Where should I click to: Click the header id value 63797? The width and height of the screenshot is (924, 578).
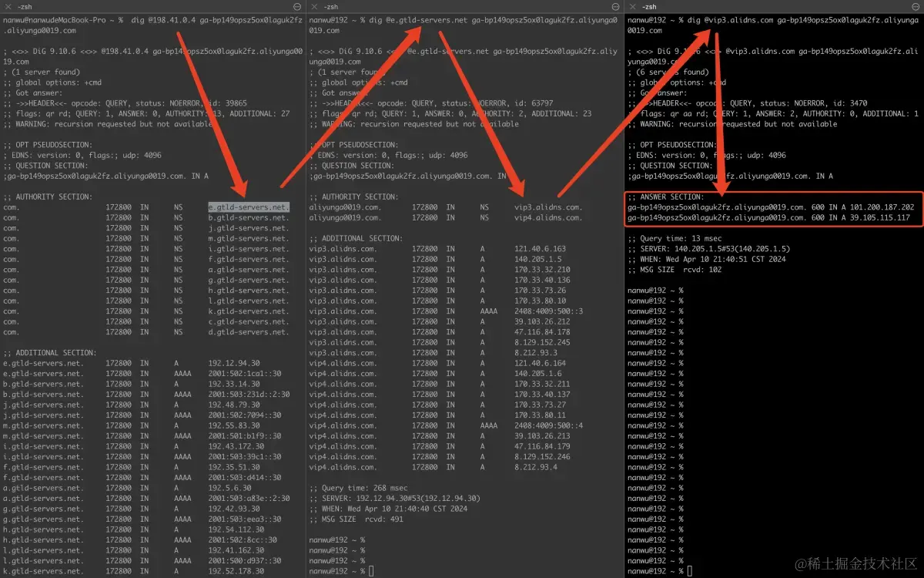[x=541, y=103]
